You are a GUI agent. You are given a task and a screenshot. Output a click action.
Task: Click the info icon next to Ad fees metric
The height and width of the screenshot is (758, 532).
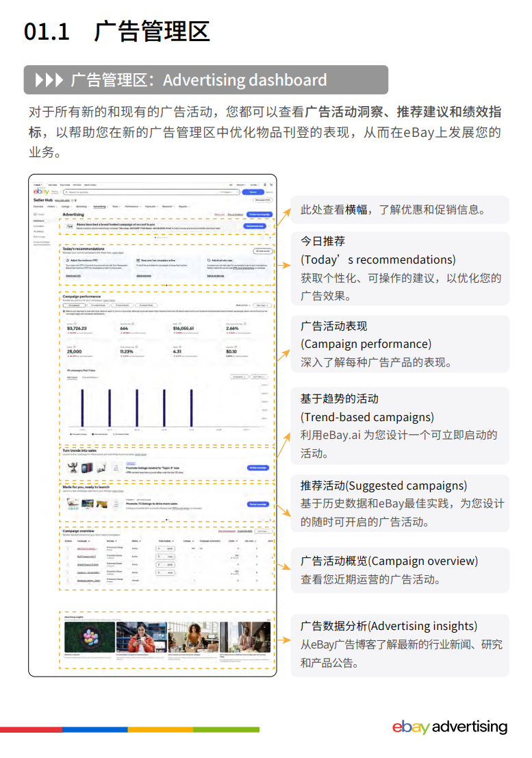click(76, 324)
